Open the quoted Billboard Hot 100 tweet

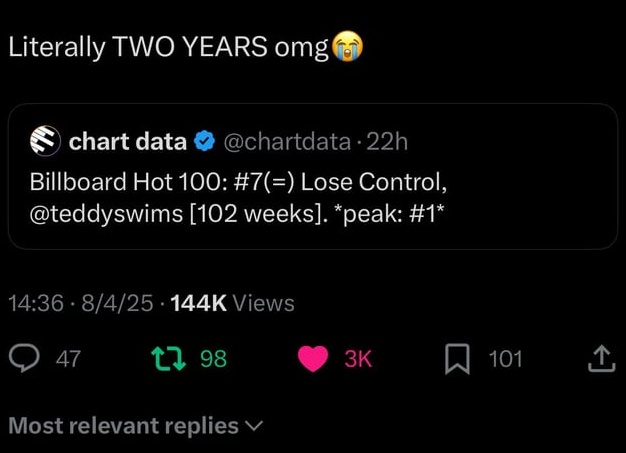point(313,176)
